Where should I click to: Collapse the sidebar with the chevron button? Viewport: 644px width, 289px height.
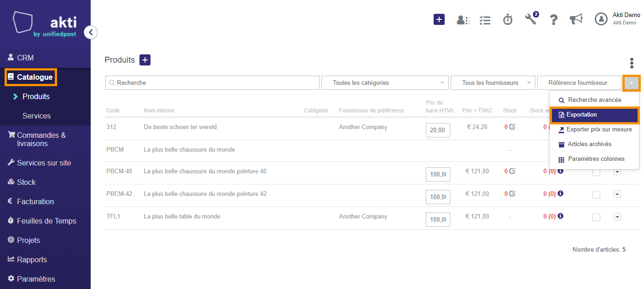click(91, 32)
